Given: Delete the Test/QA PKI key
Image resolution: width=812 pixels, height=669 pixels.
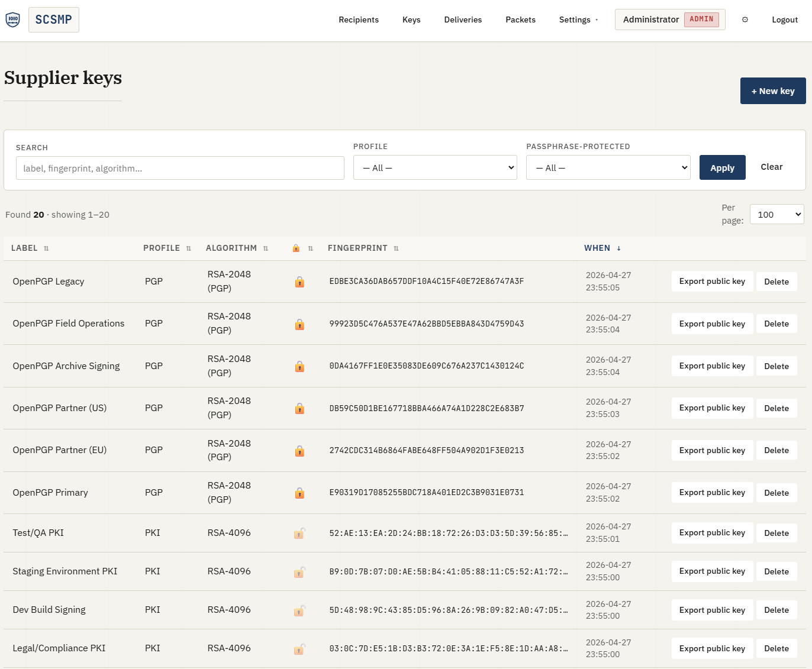Looking at the screenshot, I should [776, 533].
